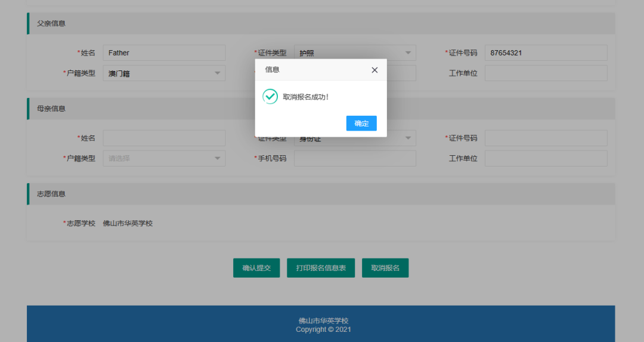This screenshot has width=644, height=342.
Task: Click the father's 工作单位 input field
Action: [546, 73]
